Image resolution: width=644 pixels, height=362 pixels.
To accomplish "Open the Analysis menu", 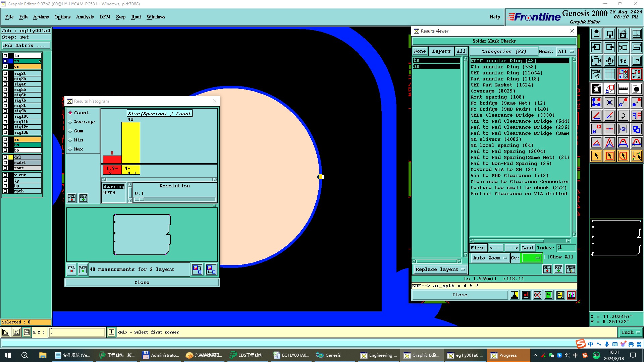I will click(x=85, y=17).
